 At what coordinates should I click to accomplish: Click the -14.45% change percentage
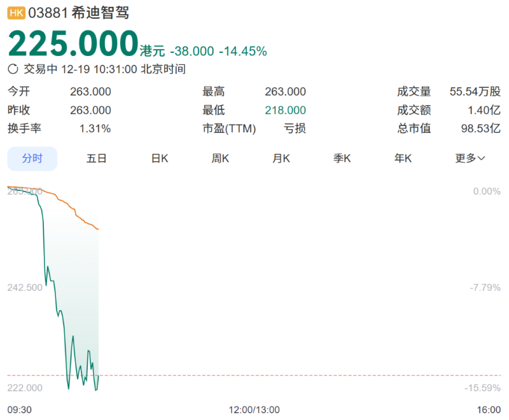(243, 51)
